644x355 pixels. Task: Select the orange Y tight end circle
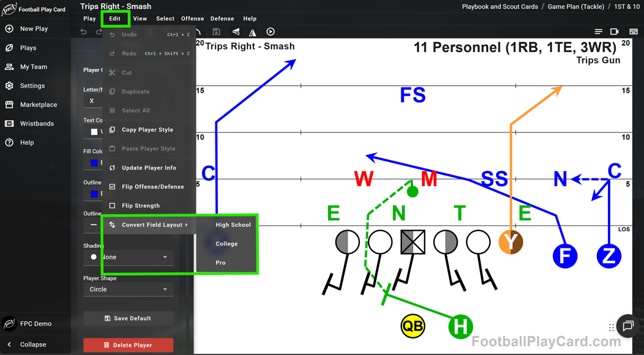[x=511, y=242]
